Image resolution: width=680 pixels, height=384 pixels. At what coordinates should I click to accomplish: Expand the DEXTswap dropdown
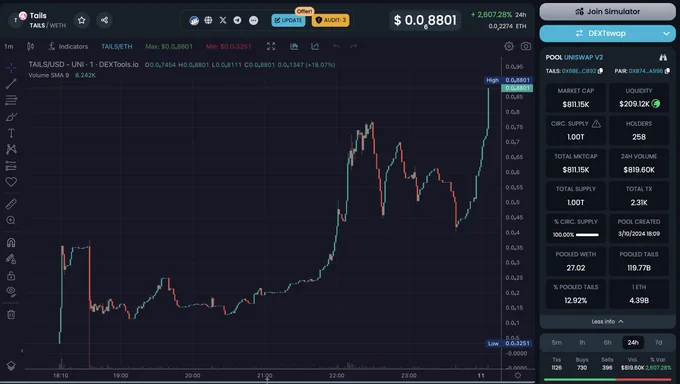[666, 33]
